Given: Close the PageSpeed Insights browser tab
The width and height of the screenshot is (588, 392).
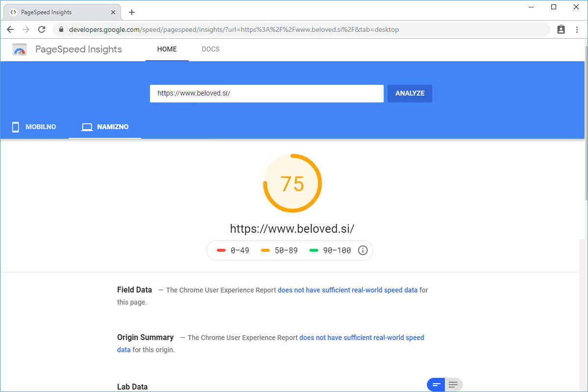Looking at the screenshot, I should point(112,12).
